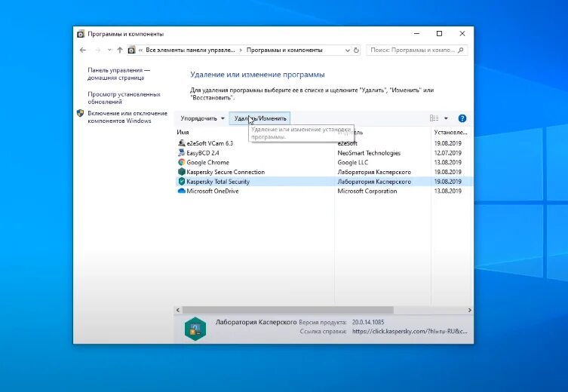
Task: Maximize the Programs and Components window
Action: 439,34
